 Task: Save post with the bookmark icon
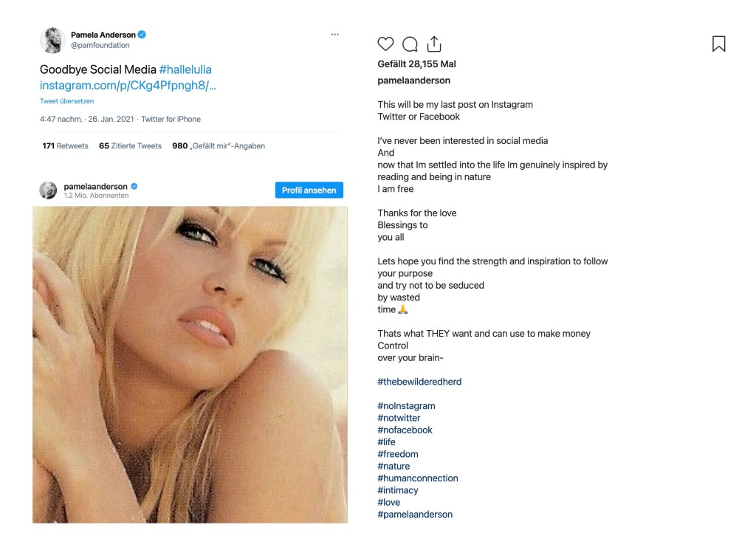pyautogui.click(x=718, y=44)
